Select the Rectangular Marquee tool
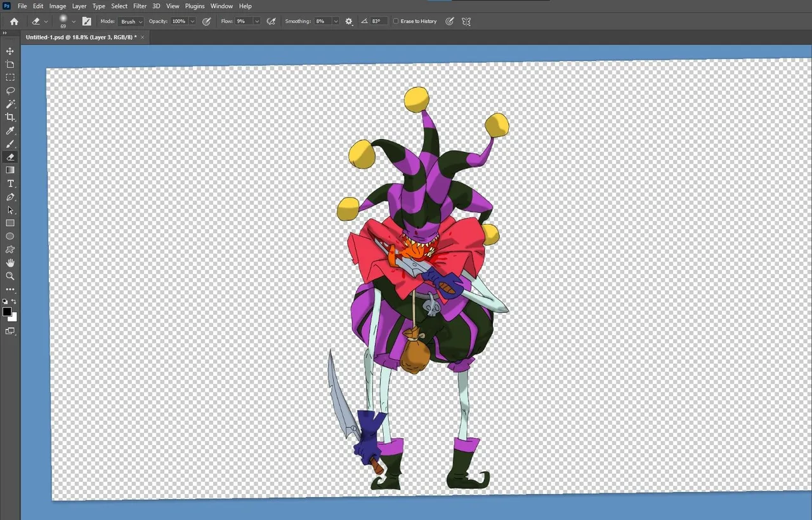This screenshot has height=520, width=812. (10, 77)
